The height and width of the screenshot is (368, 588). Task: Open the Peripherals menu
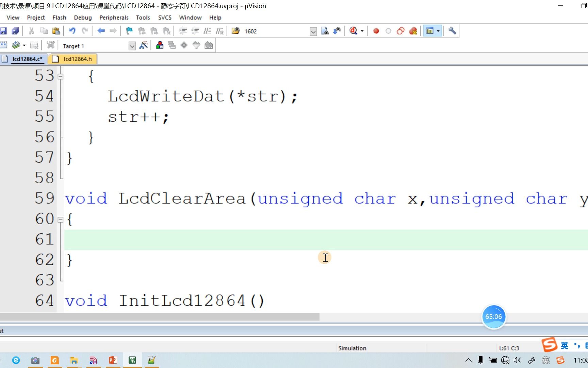tap(114, 17)
